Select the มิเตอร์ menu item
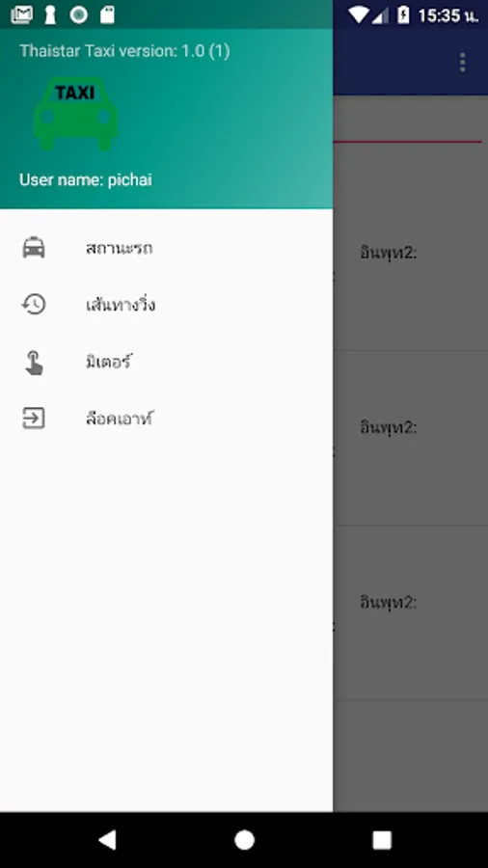This screenshot has width=488, height=868. pyautogui.click(x=167, y=363)
